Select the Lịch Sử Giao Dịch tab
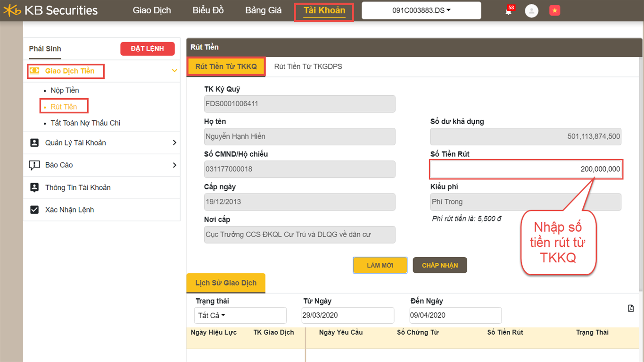 click(x=226, y=283)
